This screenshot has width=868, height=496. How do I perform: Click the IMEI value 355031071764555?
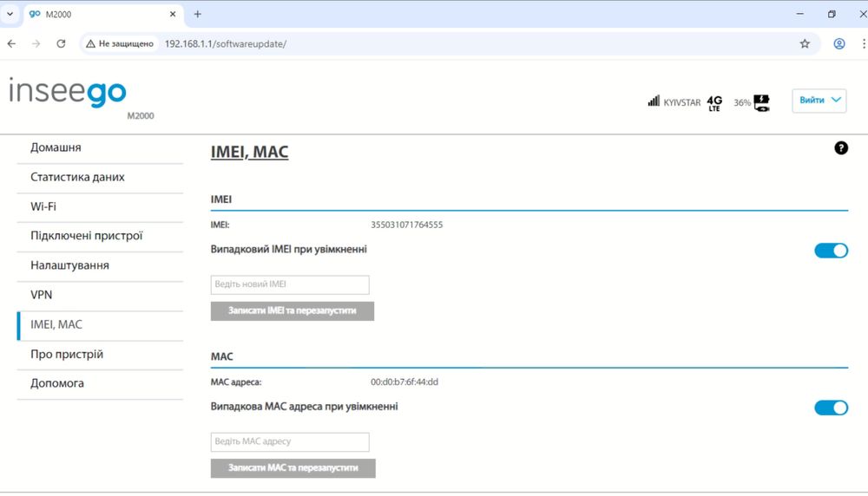tap(406, 225)
